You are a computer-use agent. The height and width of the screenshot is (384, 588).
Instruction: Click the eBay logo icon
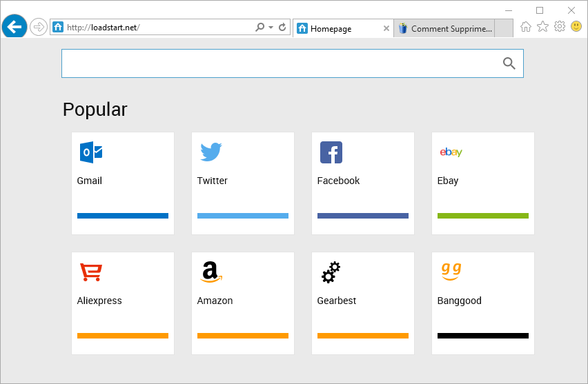click(451, 152)
